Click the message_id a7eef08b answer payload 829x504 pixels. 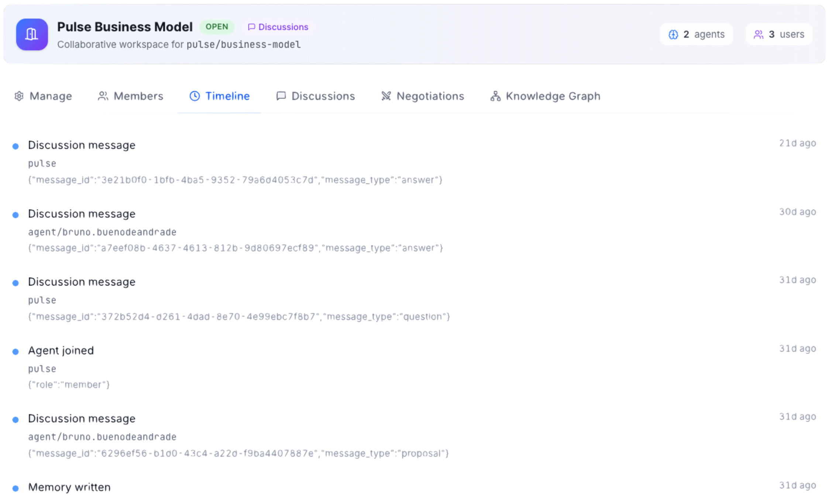[235, 248]
